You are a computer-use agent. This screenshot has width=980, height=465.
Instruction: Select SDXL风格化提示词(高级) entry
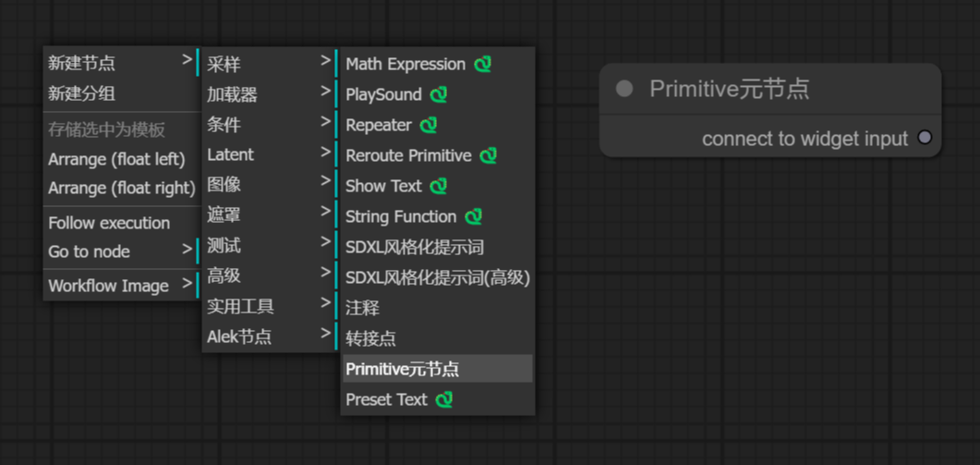click(437, 277)
